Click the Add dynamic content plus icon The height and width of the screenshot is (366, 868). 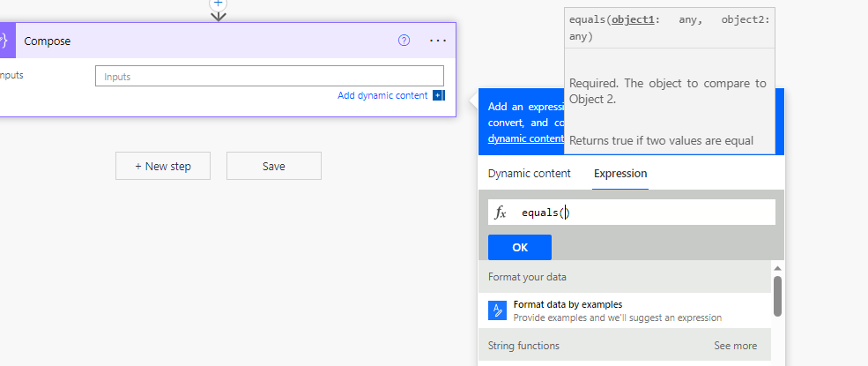439,95
